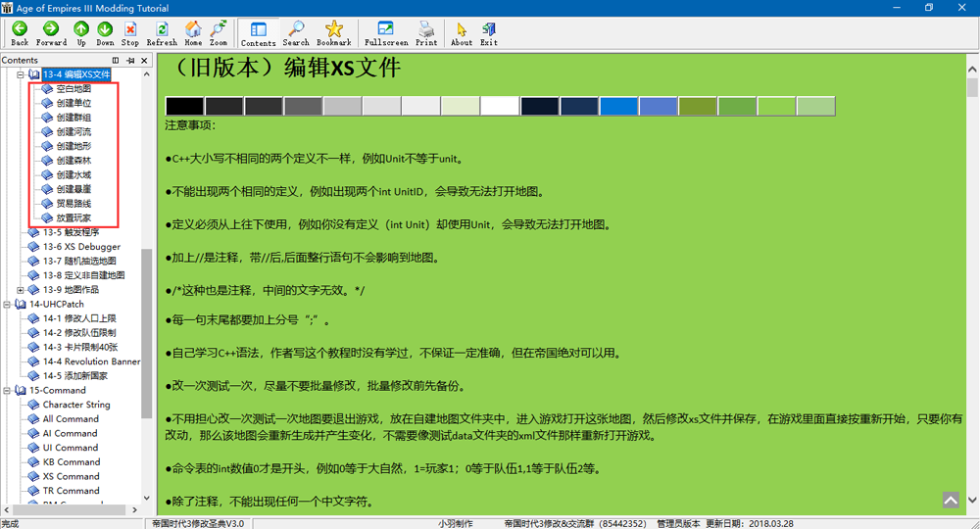This screenshot has height=529, width=980.
Task: Click the white color swatch
Action: (500, 106)
